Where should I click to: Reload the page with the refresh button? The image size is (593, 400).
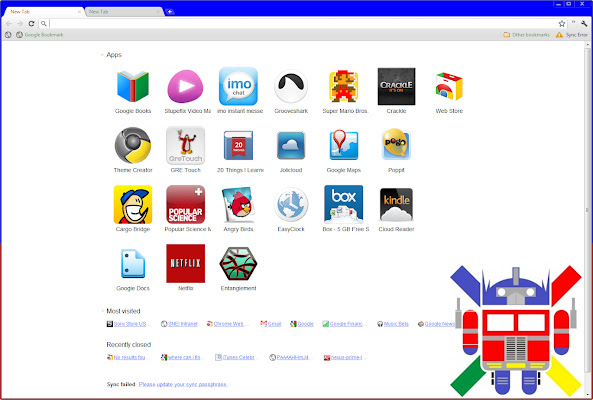coord(31,23)
